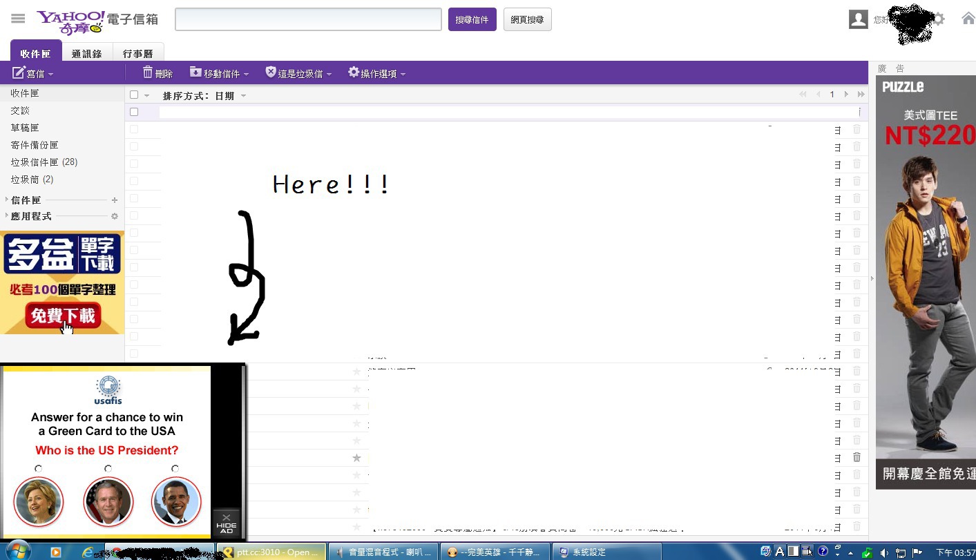
Task: Change the sort order via 排序方式：日期
Action: tap(204, 95)
